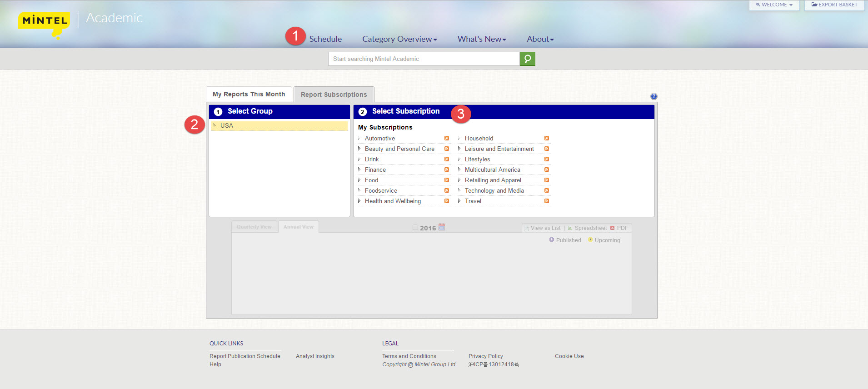Click RSS feed icon for Beauty and Personal Care
This screenshot has width=868, height=389.
(447, 149)
